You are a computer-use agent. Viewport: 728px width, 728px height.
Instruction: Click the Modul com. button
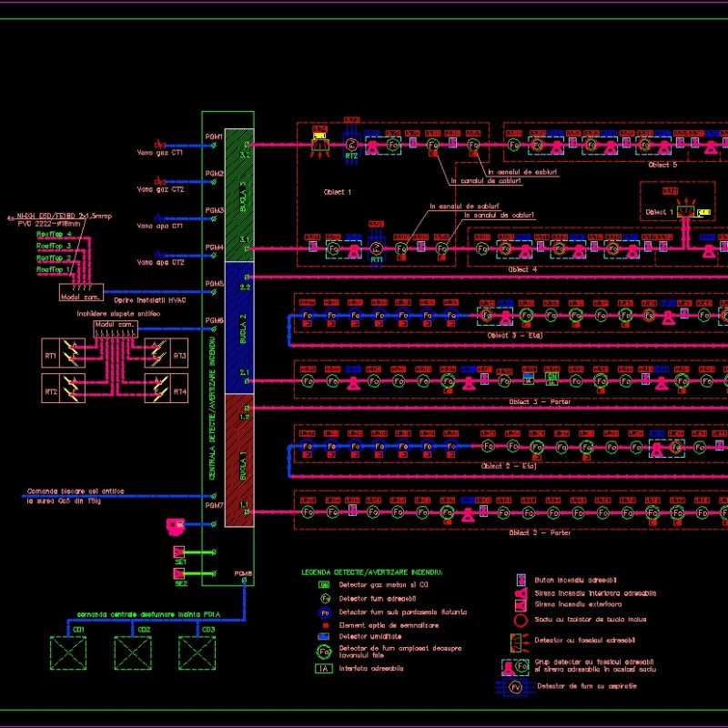coord(82,297)
